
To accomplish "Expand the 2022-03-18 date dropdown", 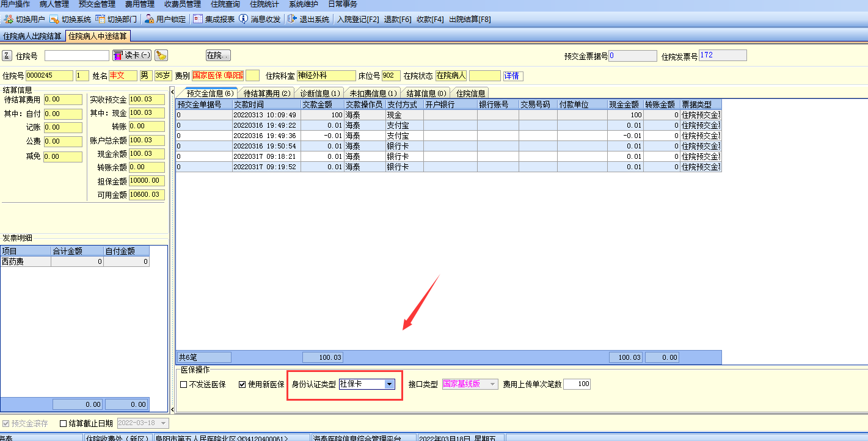I will pos(164,423).
